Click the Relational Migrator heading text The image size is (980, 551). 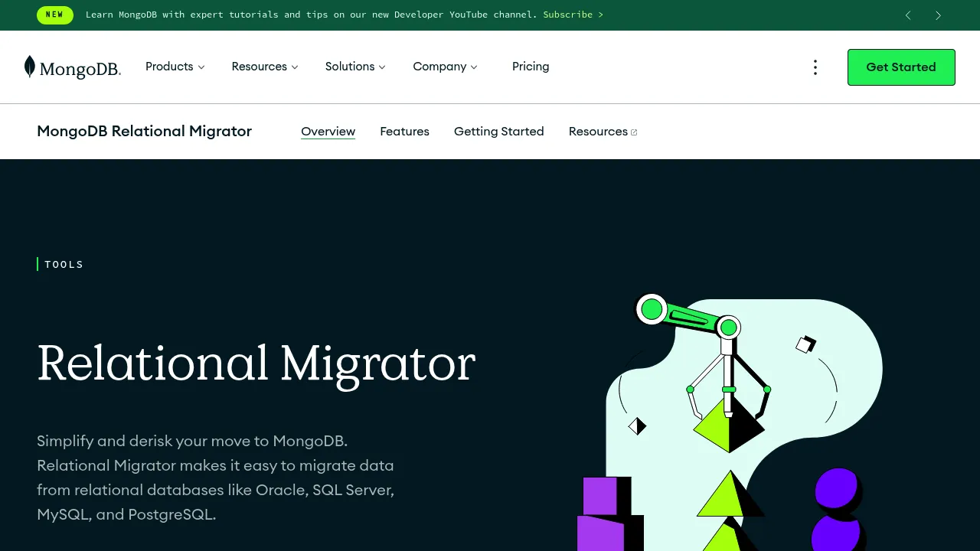[x=256, y=364]
